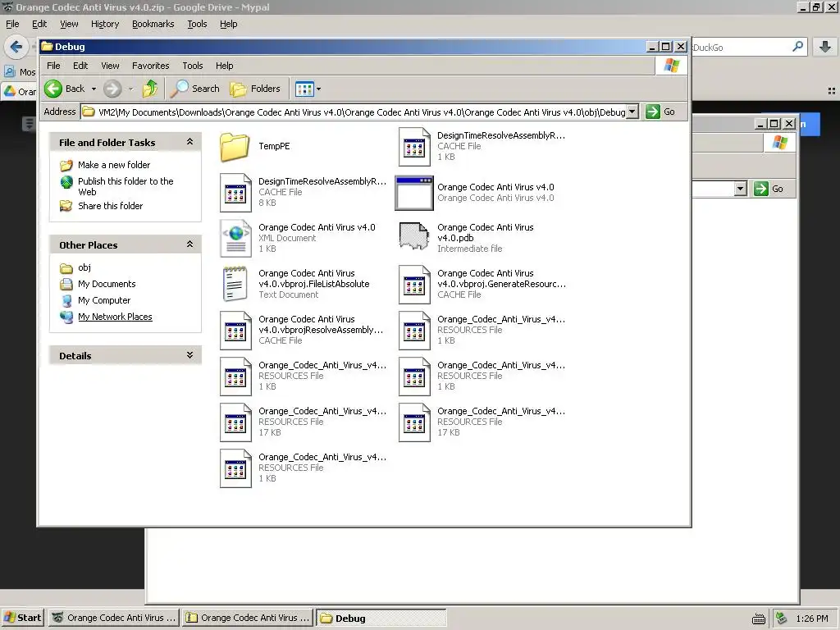Select left-column 17 KB RESOURCES file icon
The image size is (840, 630).
click(235, 422)
